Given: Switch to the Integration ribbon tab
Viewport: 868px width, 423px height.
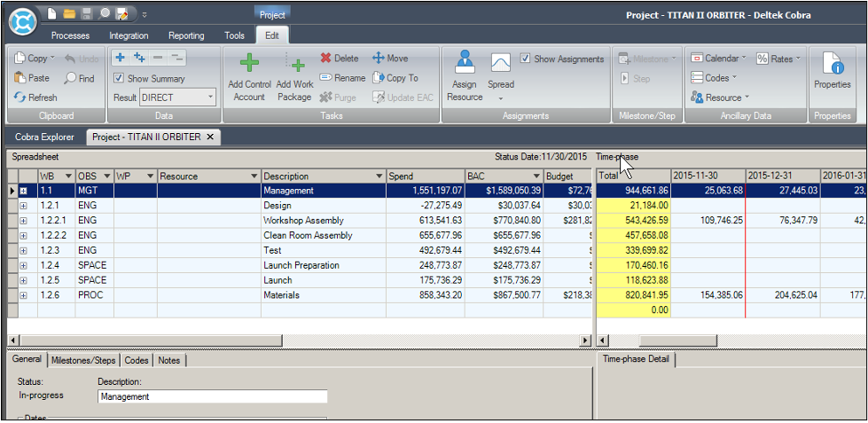Looking at the screenshot, I should [129, 35].
